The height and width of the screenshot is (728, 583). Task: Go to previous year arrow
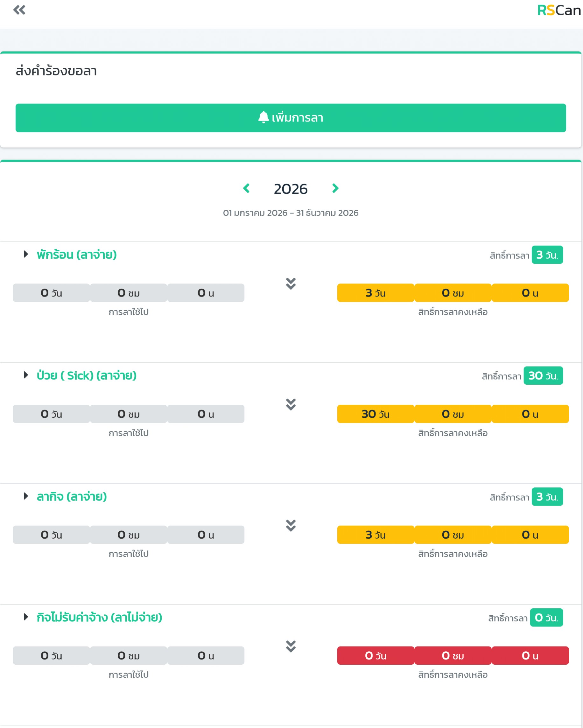247,188
